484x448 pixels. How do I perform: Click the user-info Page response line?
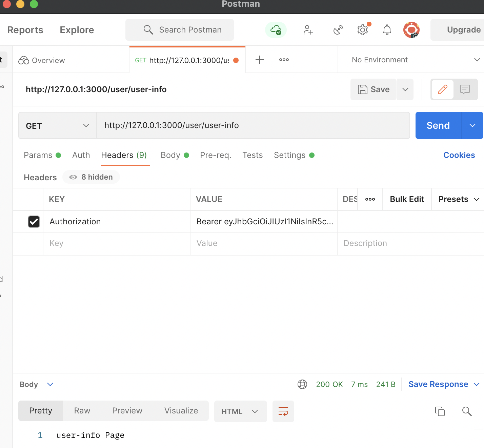[90, 435]
